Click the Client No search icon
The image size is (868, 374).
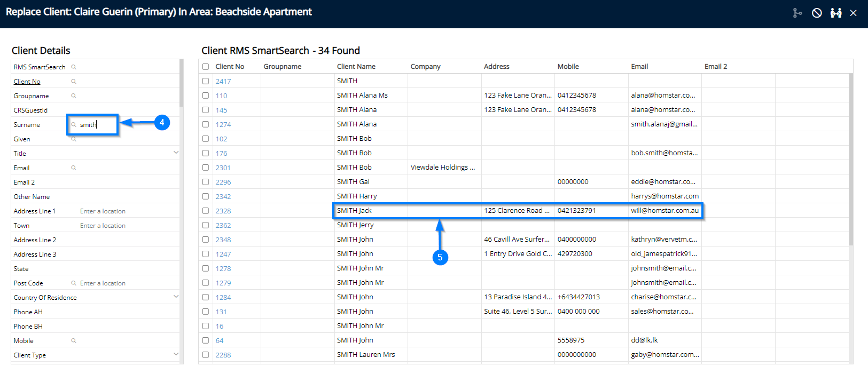74,82
